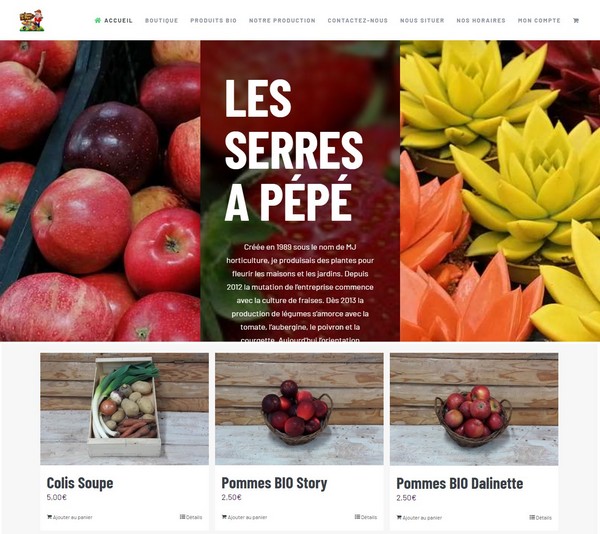Image resolution: width=600 pixels, height=534 pixels.
Task: Click cart icon to add Colis Soupe
Action: [49, 517]
